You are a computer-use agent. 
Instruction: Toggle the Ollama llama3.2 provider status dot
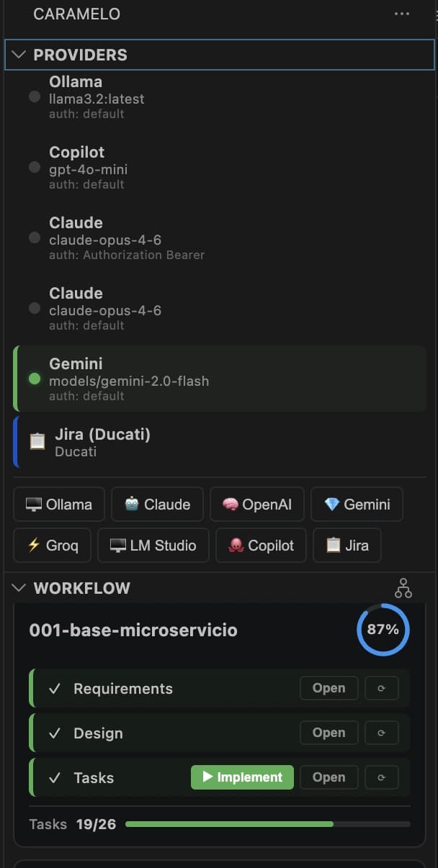34,97
